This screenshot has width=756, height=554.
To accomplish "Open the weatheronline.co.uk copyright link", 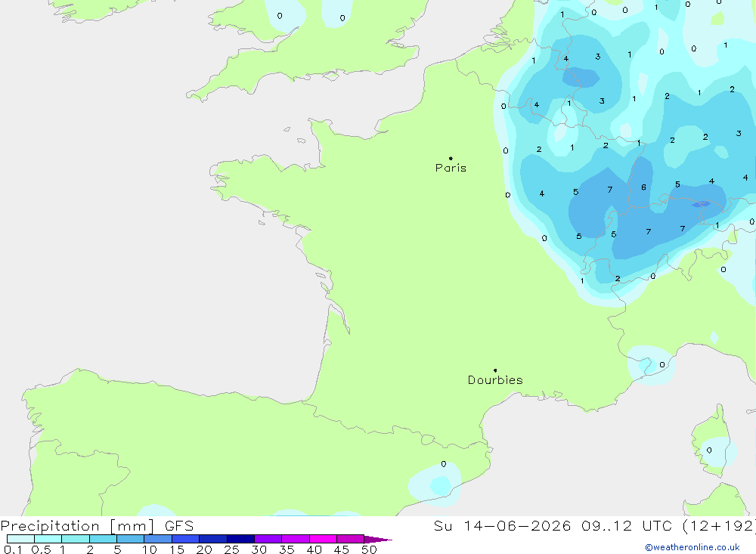I will pyautogui.click(x=692, y=547).
